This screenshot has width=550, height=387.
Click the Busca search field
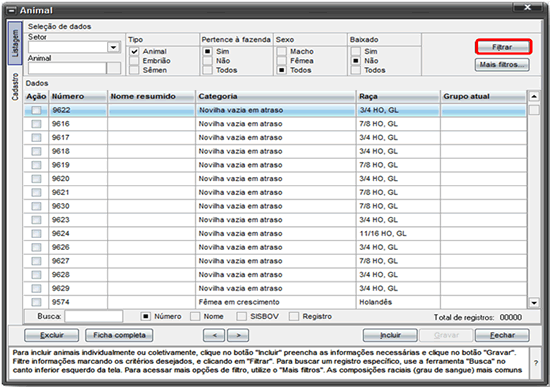(x=94, y=316)
